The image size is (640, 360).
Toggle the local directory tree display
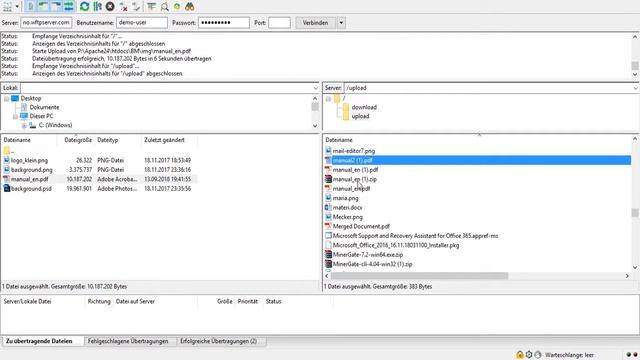(x=43, y=7)
